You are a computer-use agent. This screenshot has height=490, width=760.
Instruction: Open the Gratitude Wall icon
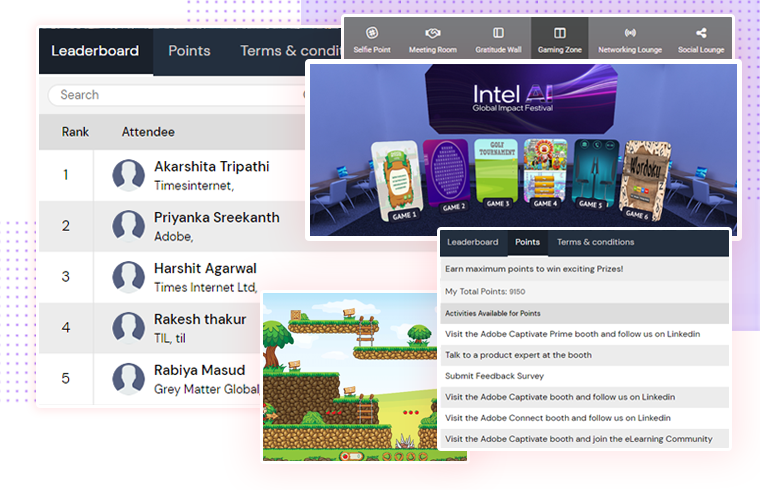tap(498, 33)
